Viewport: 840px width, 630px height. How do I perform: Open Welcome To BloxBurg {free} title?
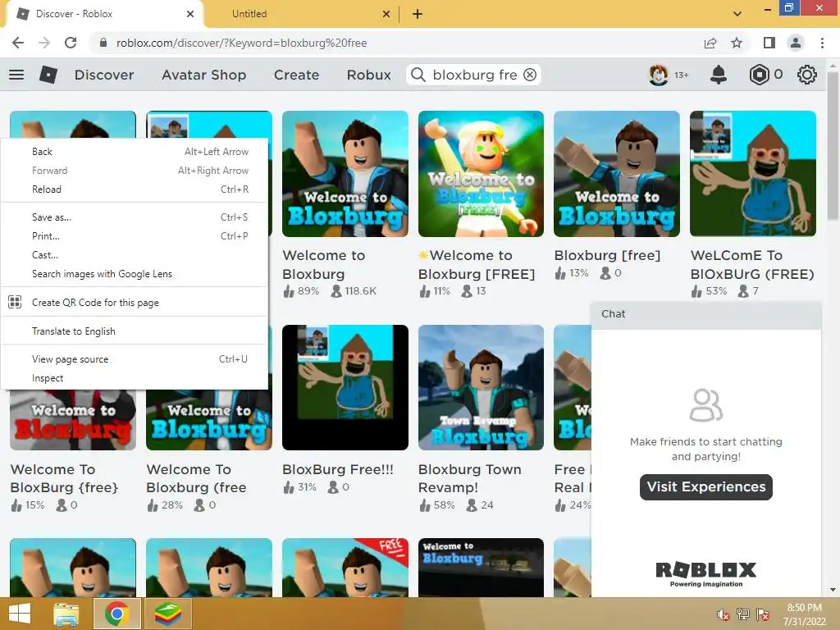click(x=64, y=478)
